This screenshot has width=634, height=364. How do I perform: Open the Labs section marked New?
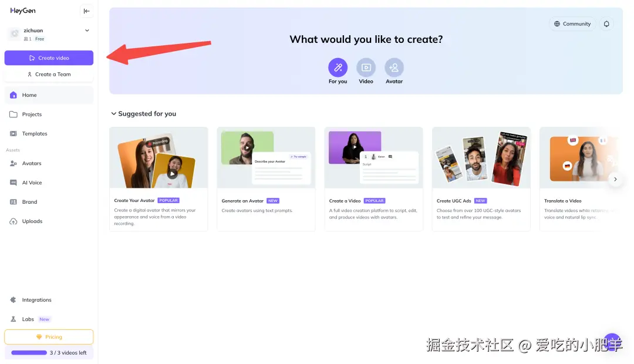[28, 319]
